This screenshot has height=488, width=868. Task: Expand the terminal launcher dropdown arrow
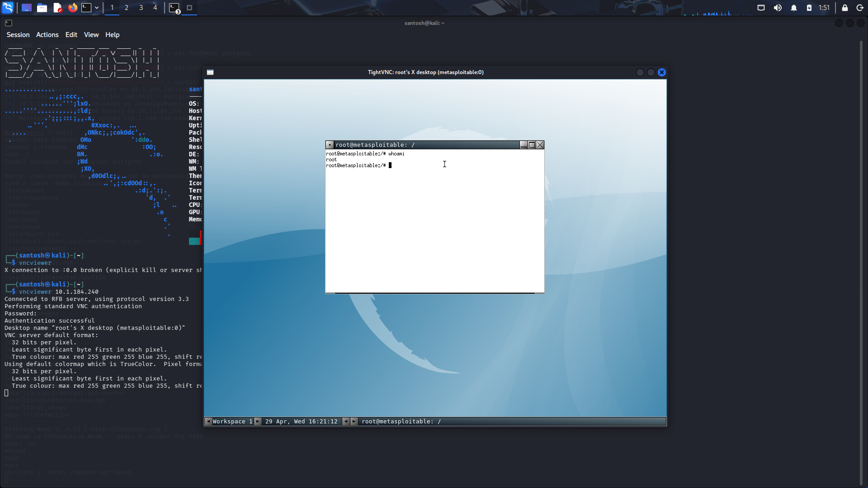(97, 8)
